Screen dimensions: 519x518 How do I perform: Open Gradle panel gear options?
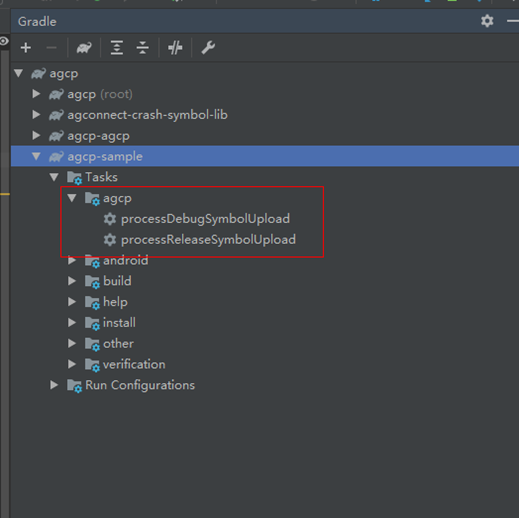[x=487, y=21]
